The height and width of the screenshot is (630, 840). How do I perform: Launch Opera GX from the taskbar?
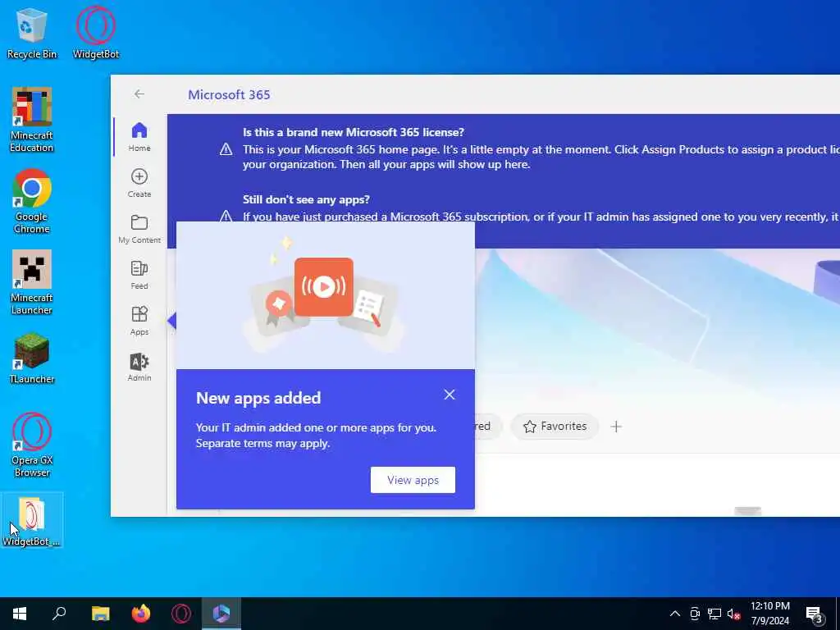tap(181, 614)
